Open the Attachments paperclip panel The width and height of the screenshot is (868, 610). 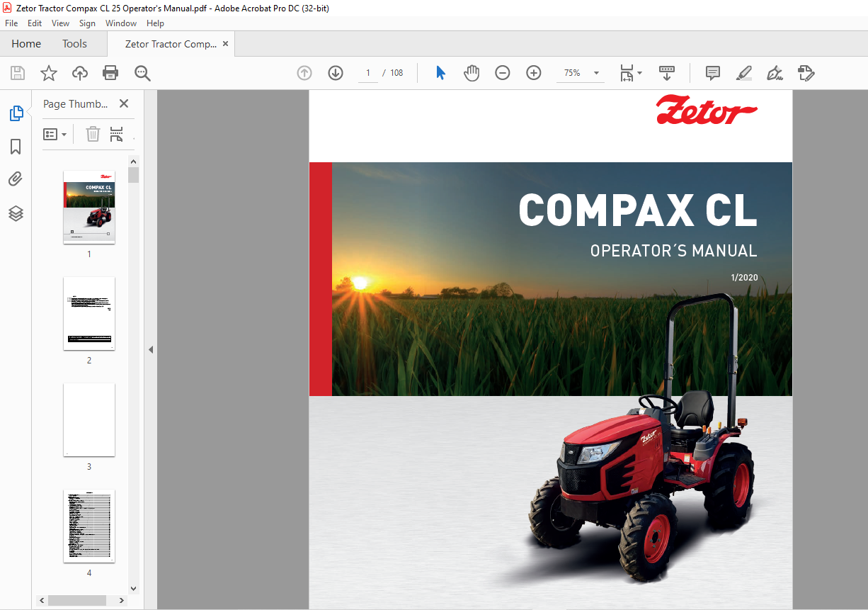click(16, 179)
